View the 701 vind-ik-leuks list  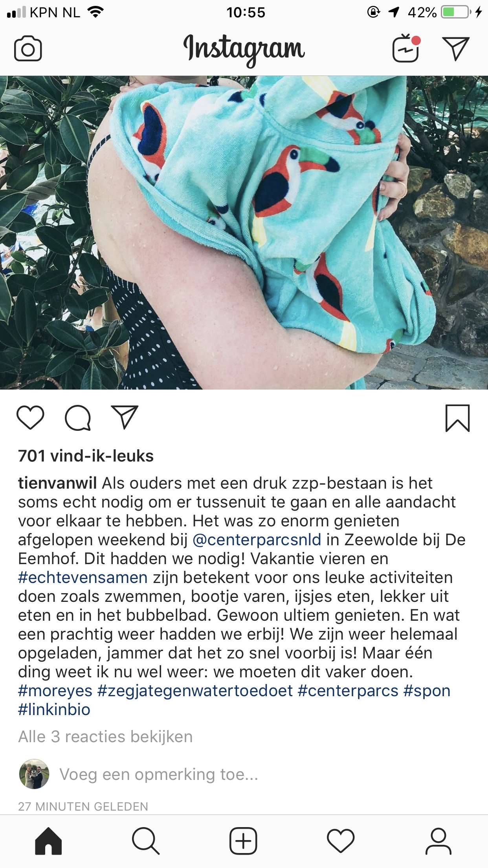pos(86,456)
